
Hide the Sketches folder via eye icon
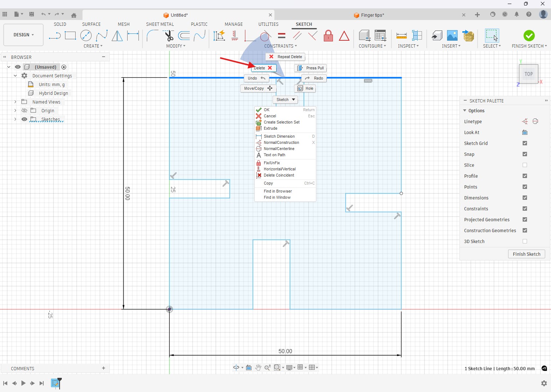(24, 119)
